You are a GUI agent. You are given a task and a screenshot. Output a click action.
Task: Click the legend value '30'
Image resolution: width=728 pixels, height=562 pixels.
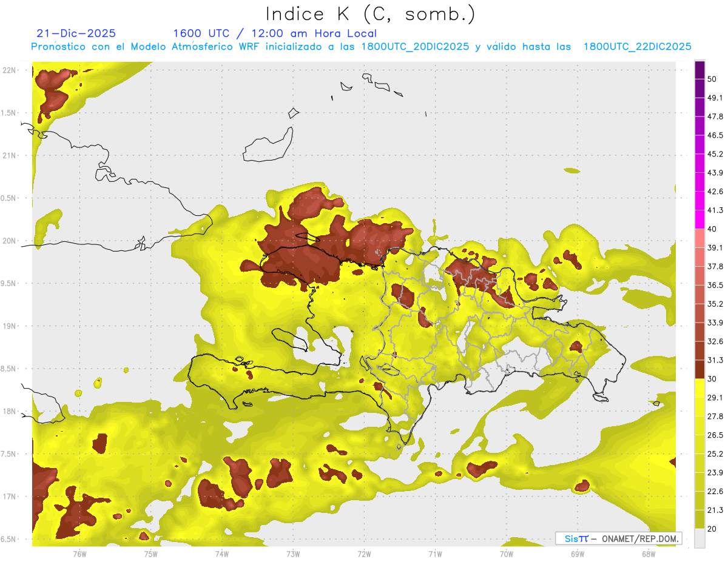[712, 379]
